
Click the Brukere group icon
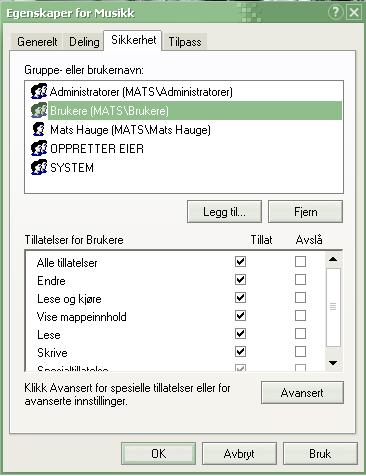click(x=39, y=110)
